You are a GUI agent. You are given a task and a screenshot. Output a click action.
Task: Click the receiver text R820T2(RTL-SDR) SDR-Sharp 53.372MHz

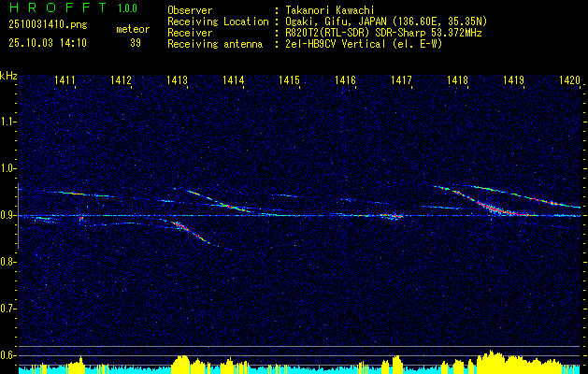tap(381, 33)
